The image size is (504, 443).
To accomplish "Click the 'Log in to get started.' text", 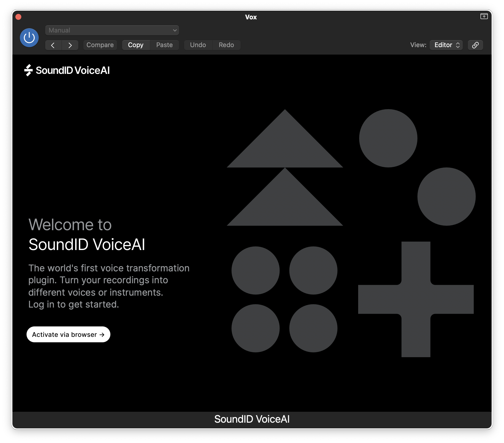I will [x=74, y=304].
